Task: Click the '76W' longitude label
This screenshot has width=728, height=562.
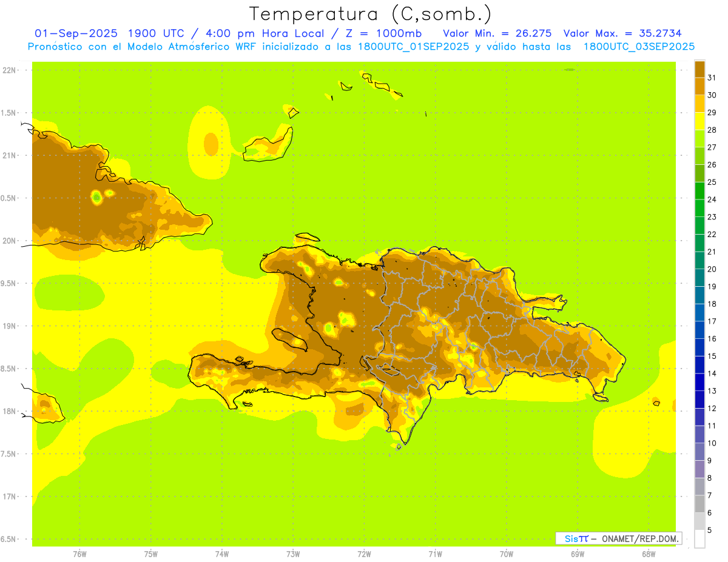Action: [x=79, y=554]
